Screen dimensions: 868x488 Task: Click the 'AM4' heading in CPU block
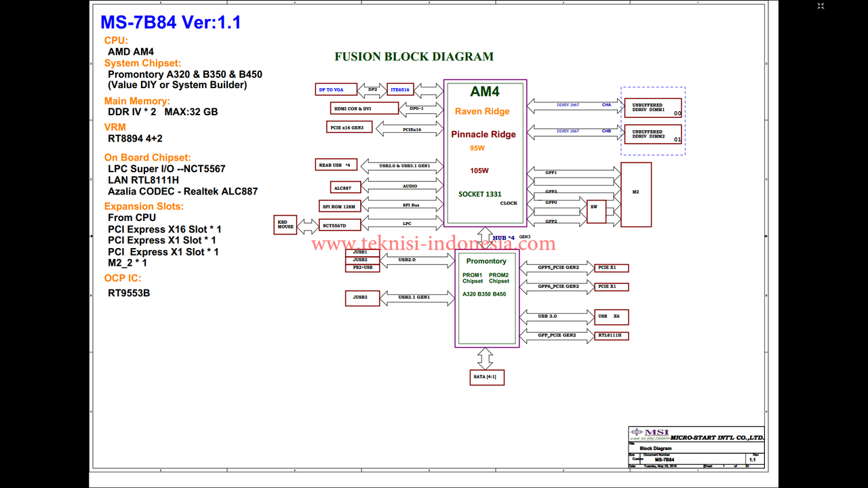click(485, 92)
